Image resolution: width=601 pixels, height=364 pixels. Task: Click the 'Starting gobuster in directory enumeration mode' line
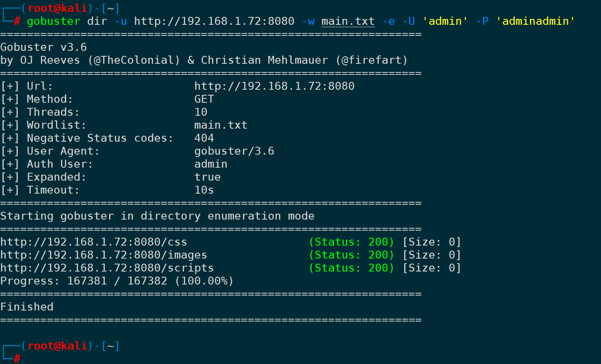[158, 216]
